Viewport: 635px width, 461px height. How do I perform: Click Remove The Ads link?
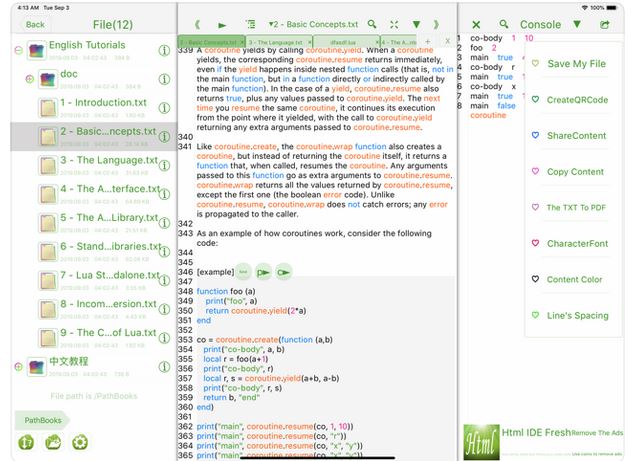coord(597,433)
